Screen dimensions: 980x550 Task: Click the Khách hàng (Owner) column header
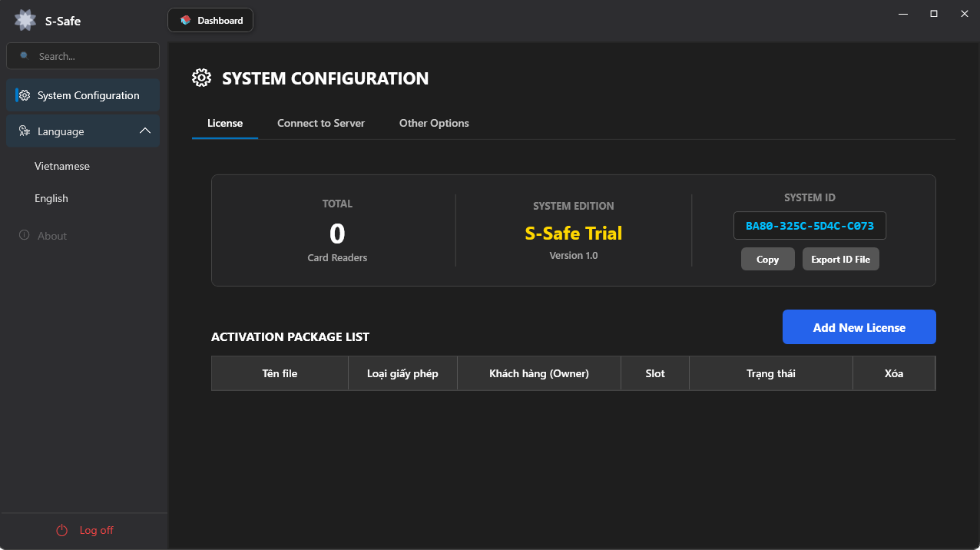(539, 373)
